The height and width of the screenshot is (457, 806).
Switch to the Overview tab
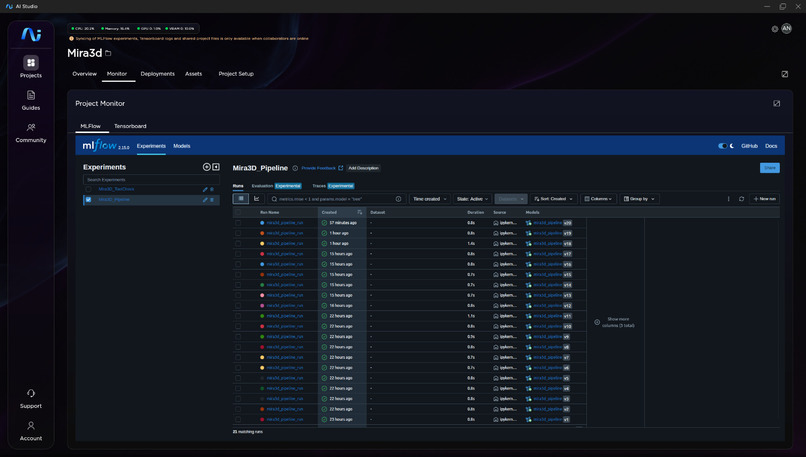(84, 74)
